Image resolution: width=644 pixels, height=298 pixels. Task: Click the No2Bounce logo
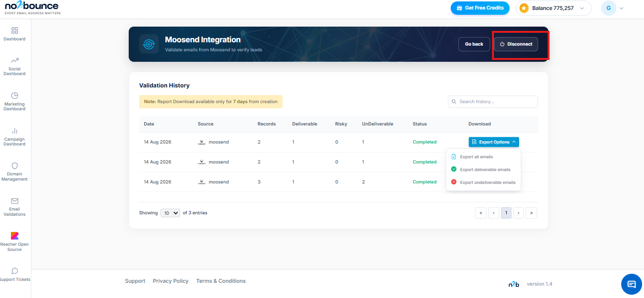point(33,8)
